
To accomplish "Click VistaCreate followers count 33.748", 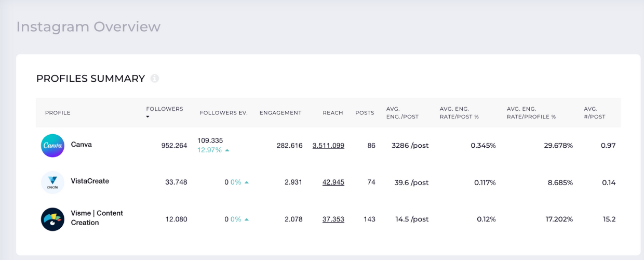I will (176, 183).
